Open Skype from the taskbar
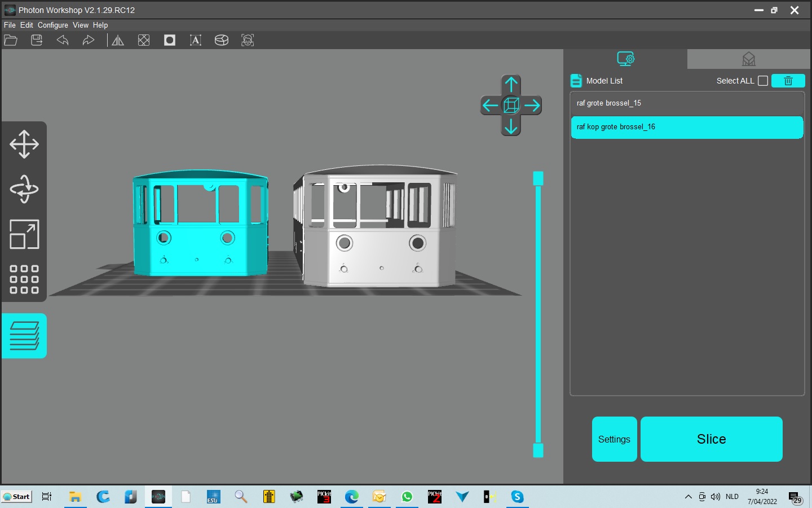 [518, 497]
